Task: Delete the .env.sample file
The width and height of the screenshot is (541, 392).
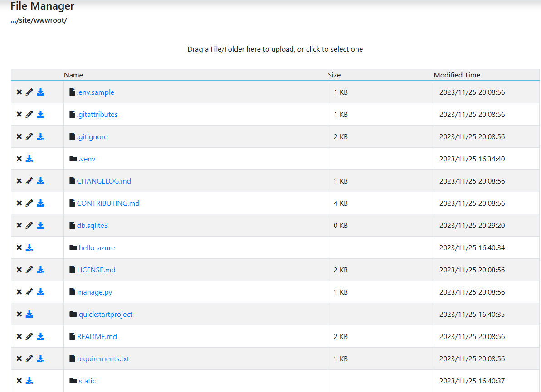Action: (x=19, y=92)
